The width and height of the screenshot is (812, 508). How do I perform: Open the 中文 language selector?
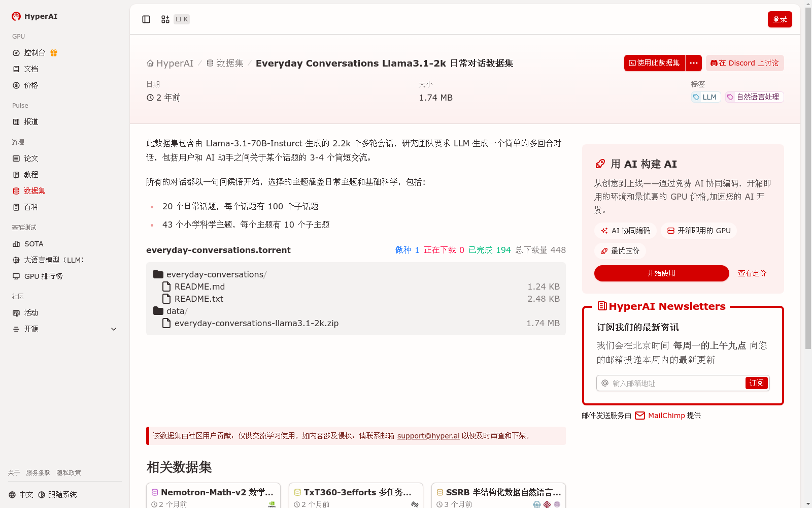[x=21, y=495]
